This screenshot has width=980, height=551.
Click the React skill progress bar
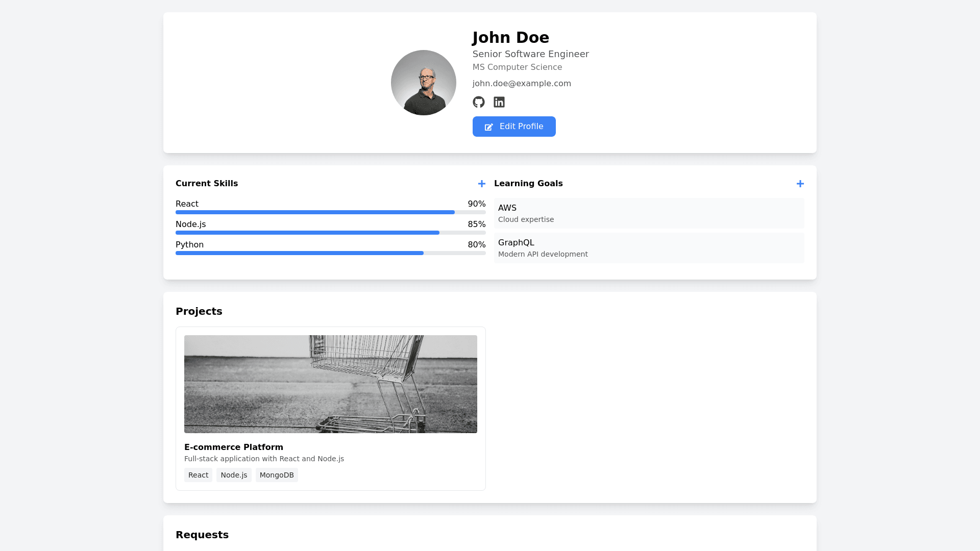pyautogui.click(x=330, y=212)
